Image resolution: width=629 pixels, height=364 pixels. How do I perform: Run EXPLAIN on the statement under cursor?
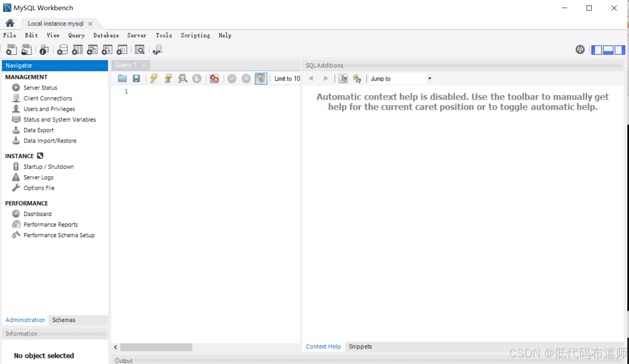183,78
